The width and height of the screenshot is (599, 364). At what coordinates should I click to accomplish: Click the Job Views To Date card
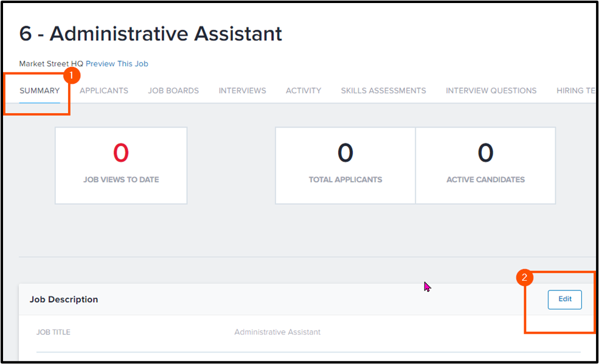tap(121, 165)
